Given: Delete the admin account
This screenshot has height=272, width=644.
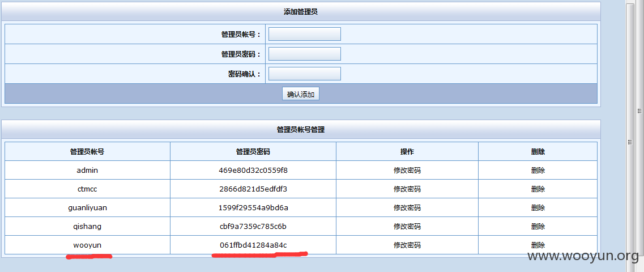Looking at the screenshot, I should [538, 170].
